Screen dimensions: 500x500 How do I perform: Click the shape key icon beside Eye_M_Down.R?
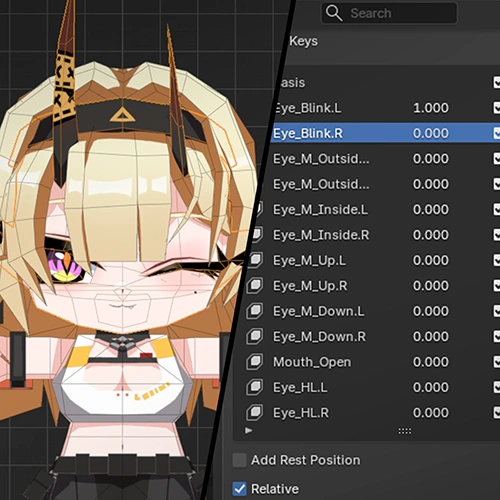[x=254, y=336]
